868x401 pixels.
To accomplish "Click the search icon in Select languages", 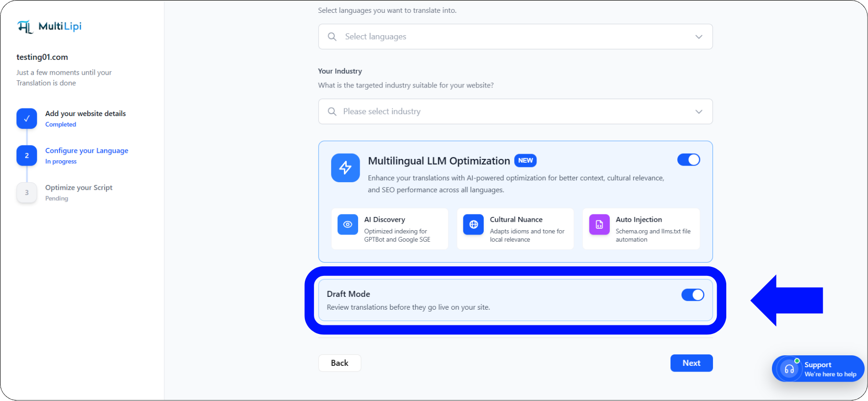I will [332, 37].
